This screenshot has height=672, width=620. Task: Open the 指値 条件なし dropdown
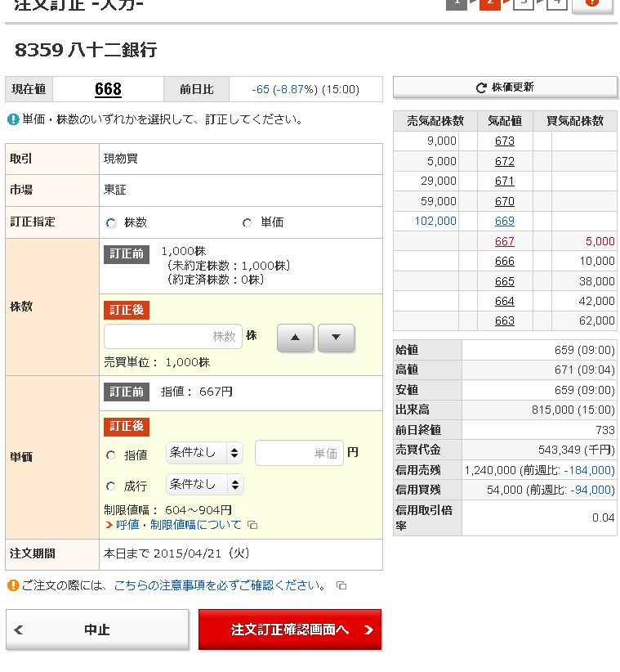click(204, 453)
